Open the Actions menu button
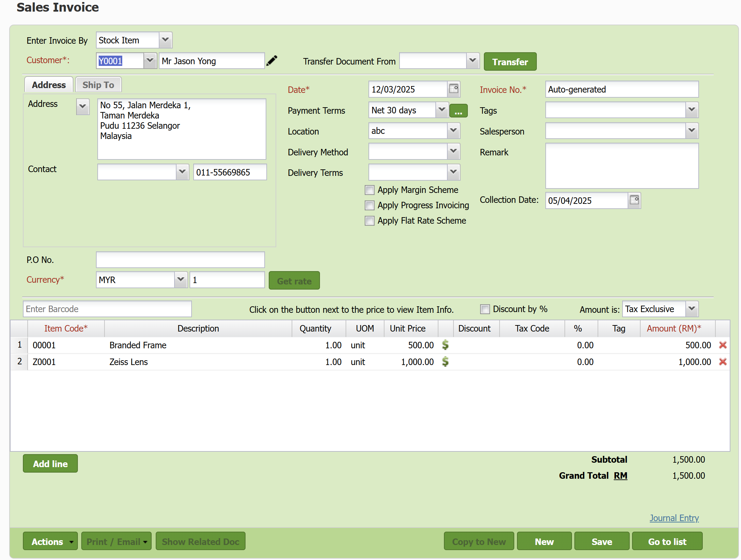 coord(50,542)
